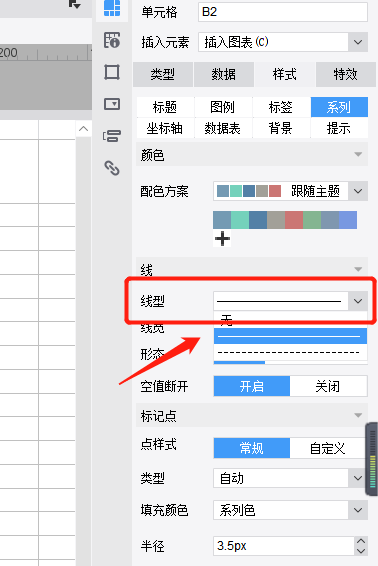Click the square frame sidebar icon
The width and height of the screenshot is (378, 566).
[112, 72]
